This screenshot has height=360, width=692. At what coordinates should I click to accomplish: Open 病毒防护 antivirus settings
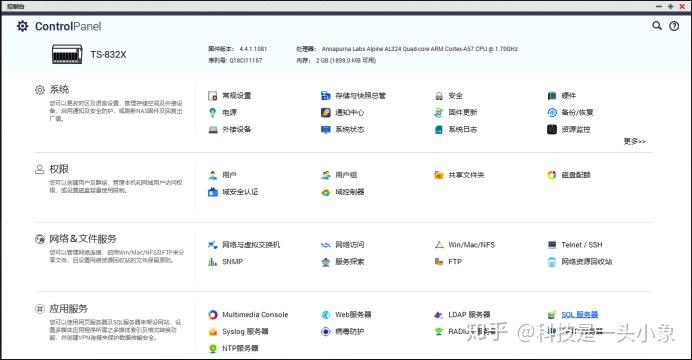pyautogui.click(x=342, y=331)
